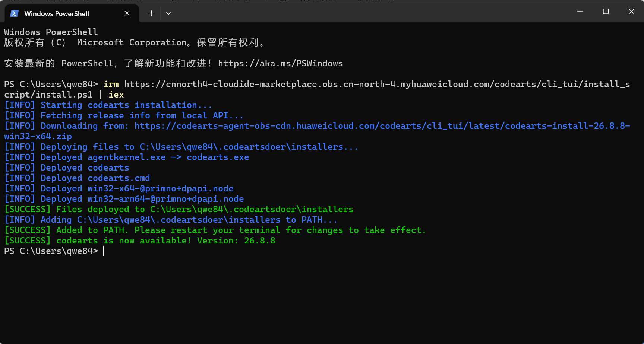
Task: Click the 'Version: 26.8.8' success line
Action: point(140,241)
